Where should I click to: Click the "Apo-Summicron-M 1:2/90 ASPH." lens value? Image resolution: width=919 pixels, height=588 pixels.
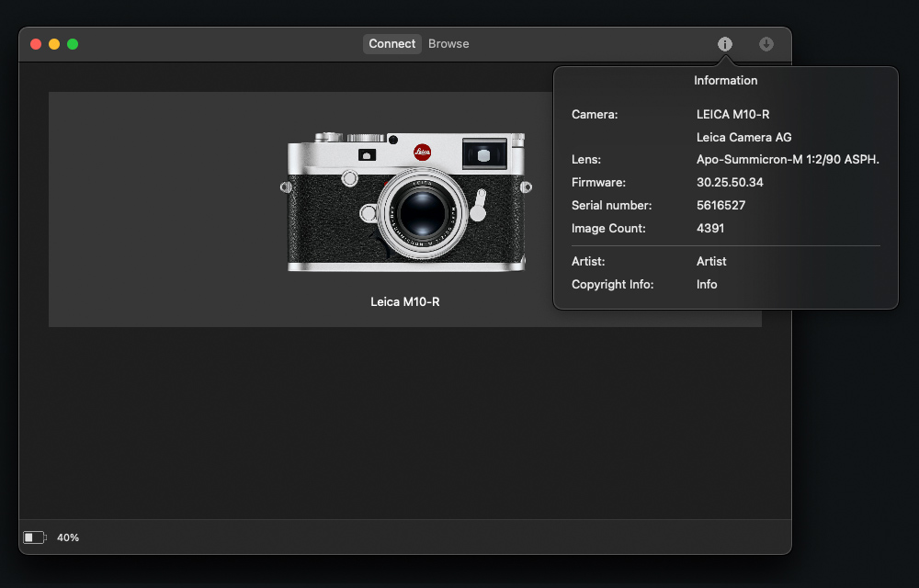(x=788, y=159)
